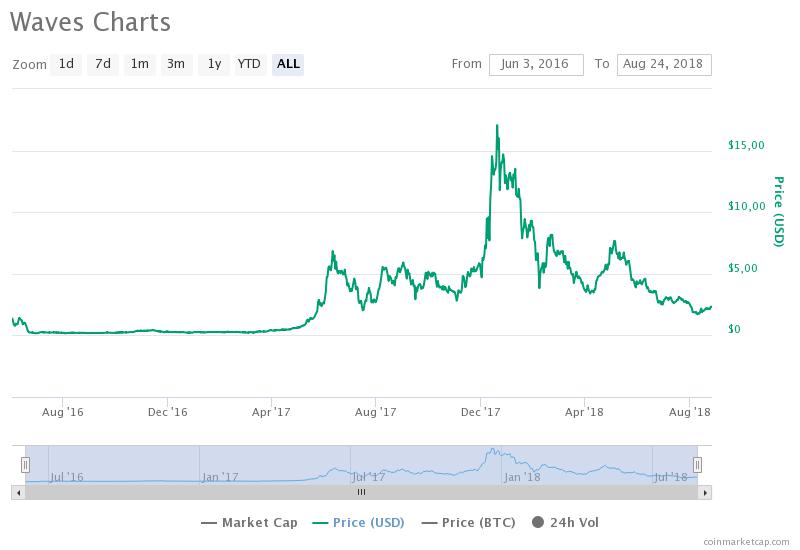
Task: Click the $0 price axis label
Action: 734,330
